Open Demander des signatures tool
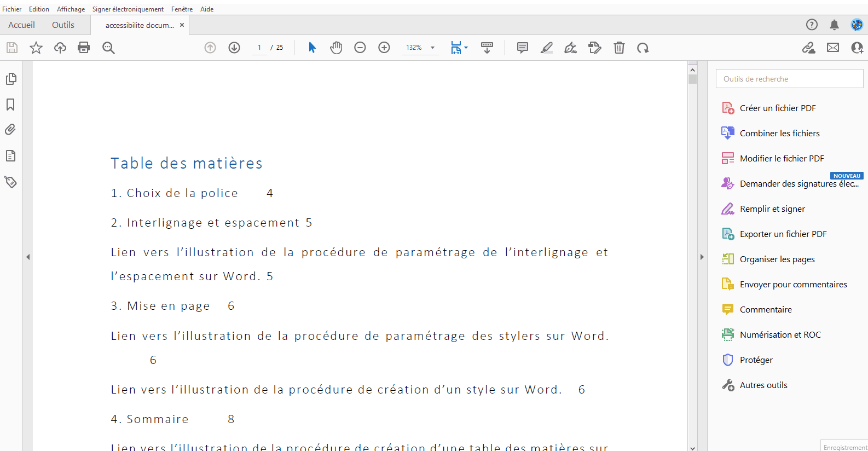Screen dimensions: 868x451 (790, 184)
